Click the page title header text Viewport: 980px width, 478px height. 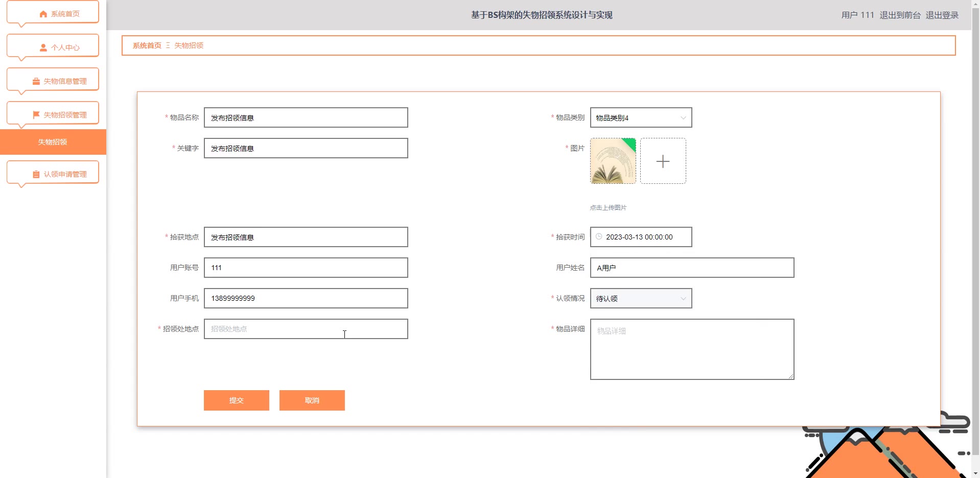click(542, 15)
